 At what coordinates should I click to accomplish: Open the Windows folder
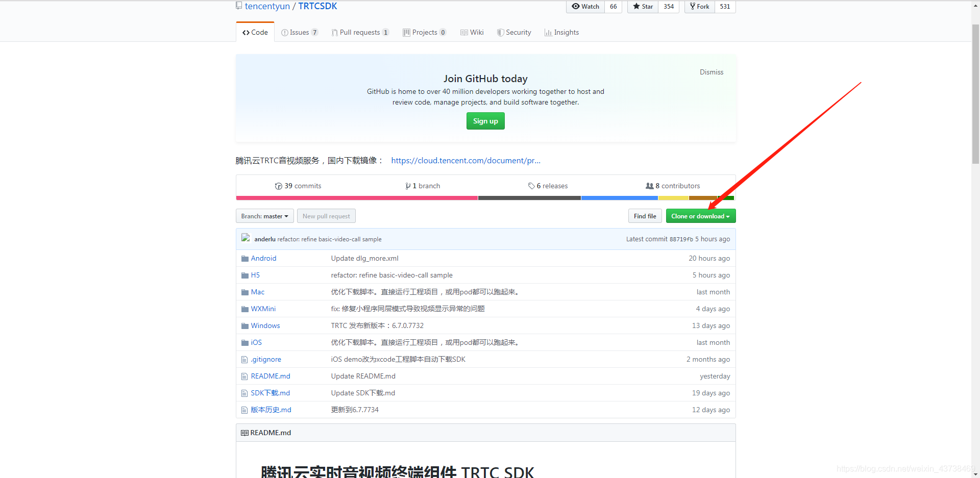pos(265,326)
